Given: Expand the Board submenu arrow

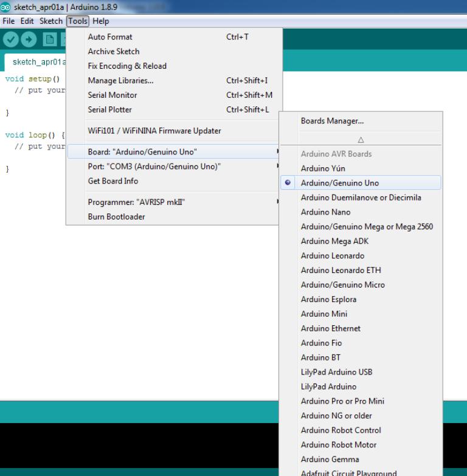Looking at the screenshot, I should point(277,151).
